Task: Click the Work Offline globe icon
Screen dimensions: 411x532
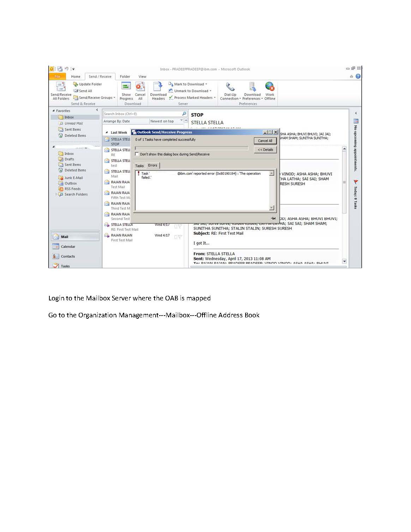Action: click(x=270, y=86)
